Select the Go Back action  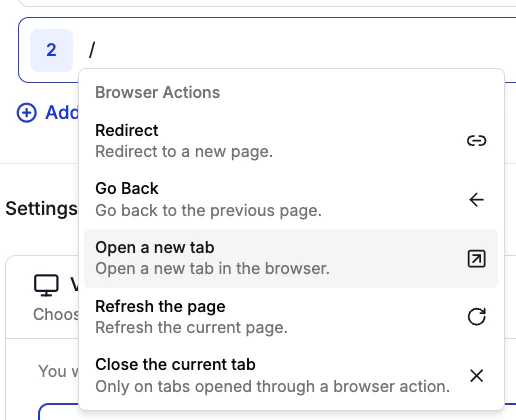[x=291, y=200]
